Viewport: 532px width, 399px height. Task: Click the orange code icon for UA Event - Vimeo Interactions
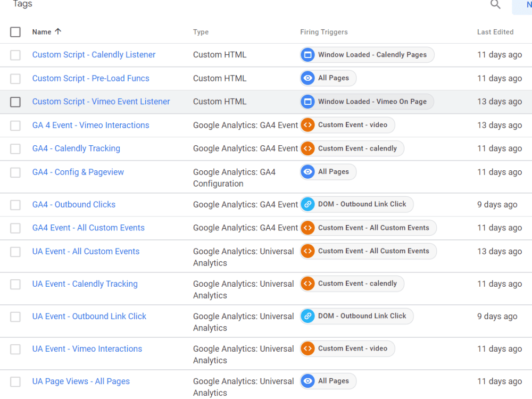click(307, 348)
